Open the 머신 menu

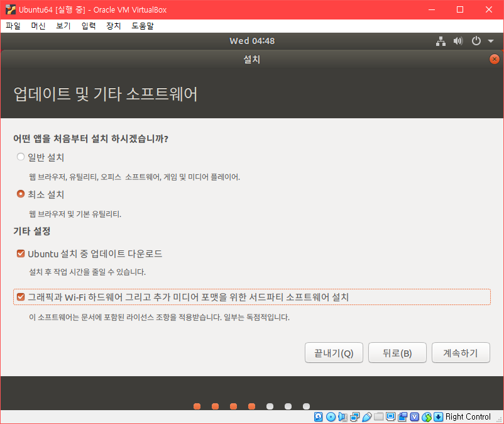click(38, 26)
